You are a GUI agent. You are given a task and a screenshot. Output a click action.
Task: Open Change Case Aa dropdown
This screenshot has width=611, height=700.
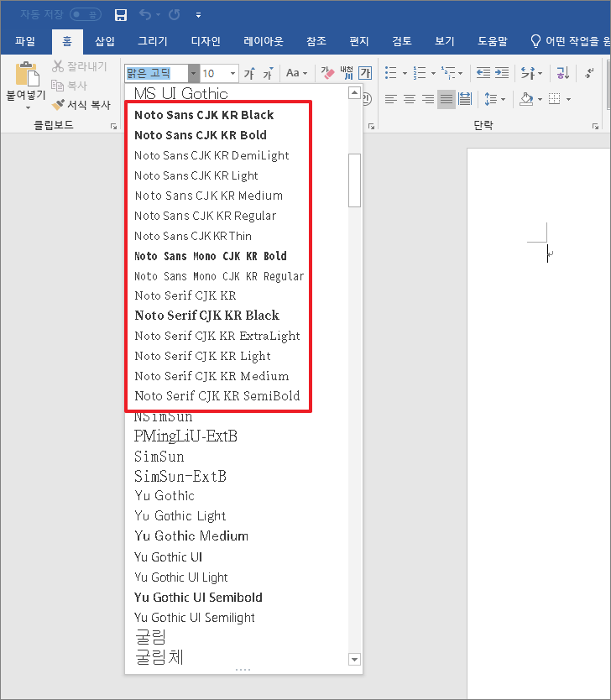click(297, 73)
